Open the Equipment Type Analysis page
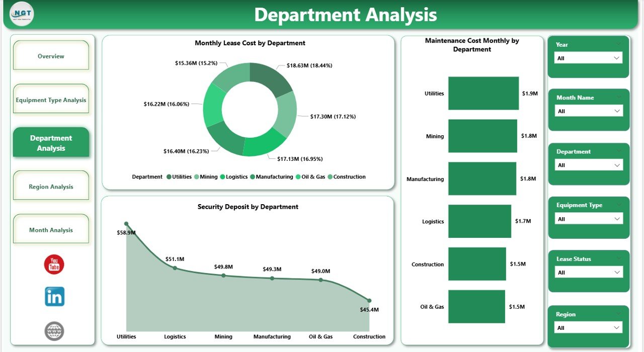The width and height of the screenshot is (644, 352). 51,100
